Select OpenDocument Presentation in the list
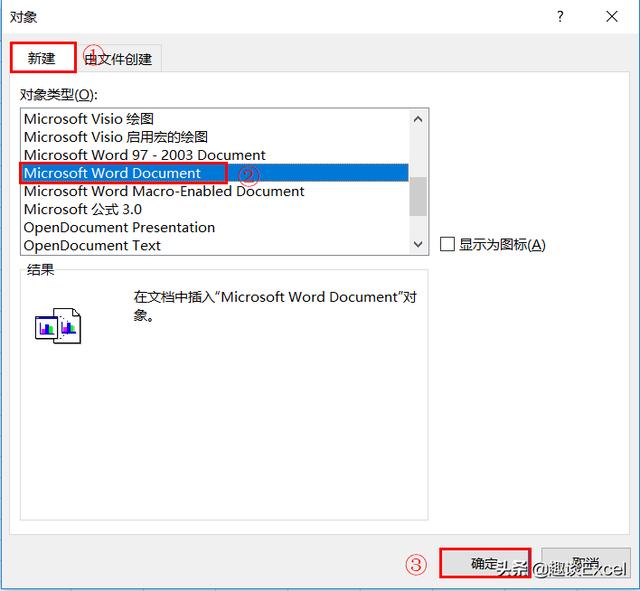Viewport: 640px width, 591px height. [215, 227]
